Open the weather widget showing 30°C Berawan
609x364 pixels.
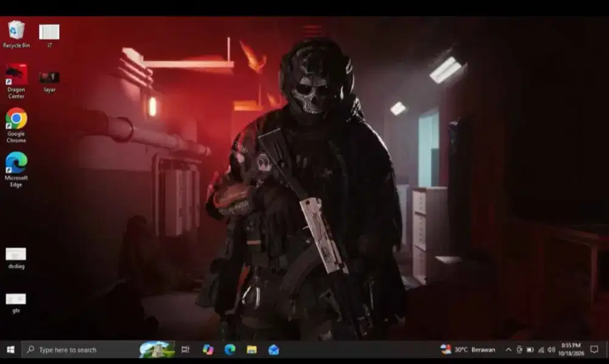pyautogui.click(x=468, y=349)
